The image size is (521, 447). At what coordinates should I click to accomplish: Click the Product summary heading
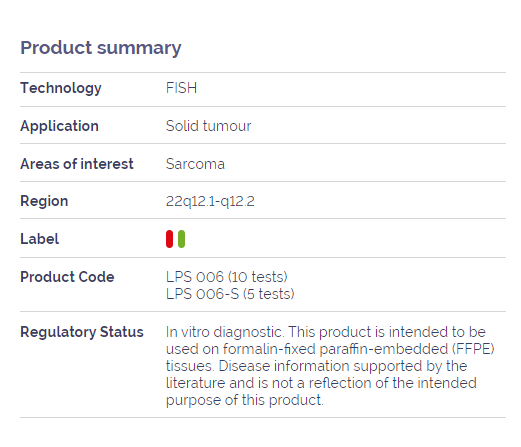pyautogui.click(x=101, y=48)
